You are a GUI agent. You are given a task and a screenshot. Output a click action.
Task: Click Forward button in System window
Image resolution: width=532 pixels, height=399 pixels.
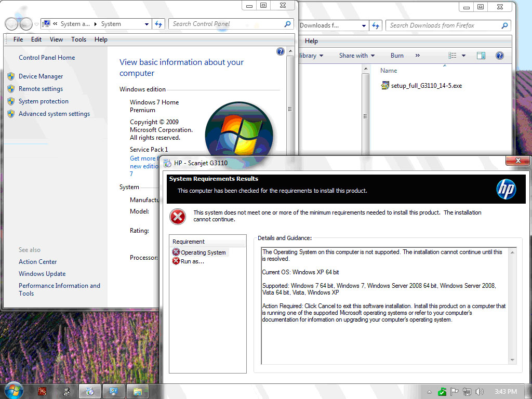(25, 24)
